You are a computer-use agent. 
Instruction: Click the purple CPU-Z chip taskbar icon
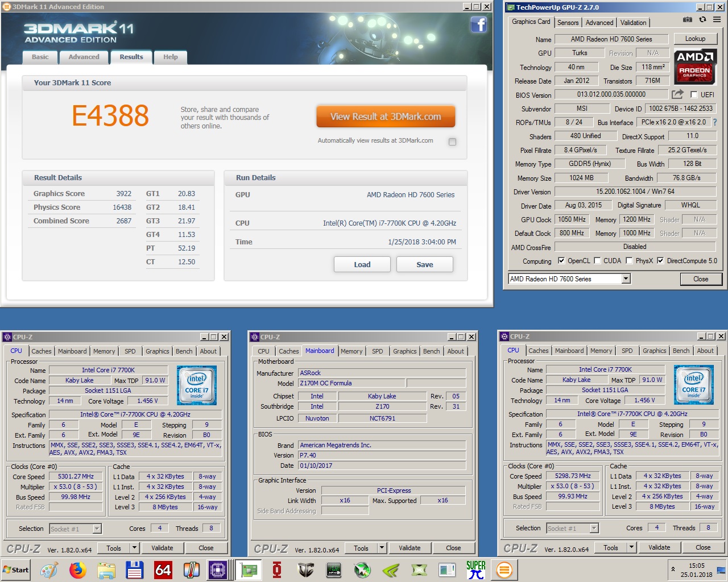coord(218,570)
